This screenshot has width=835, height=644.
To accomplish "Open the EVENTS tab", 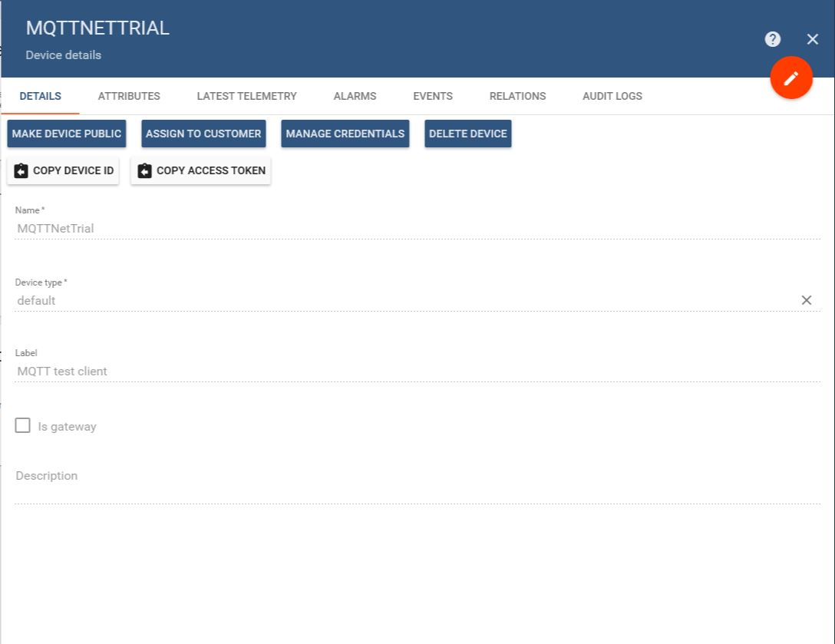I will pos(433,96).
